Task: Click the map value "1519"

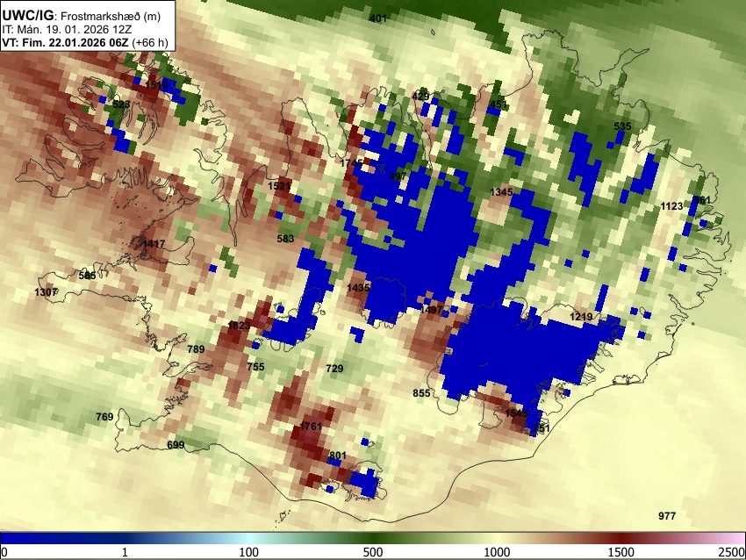Action: pos(156,85)
